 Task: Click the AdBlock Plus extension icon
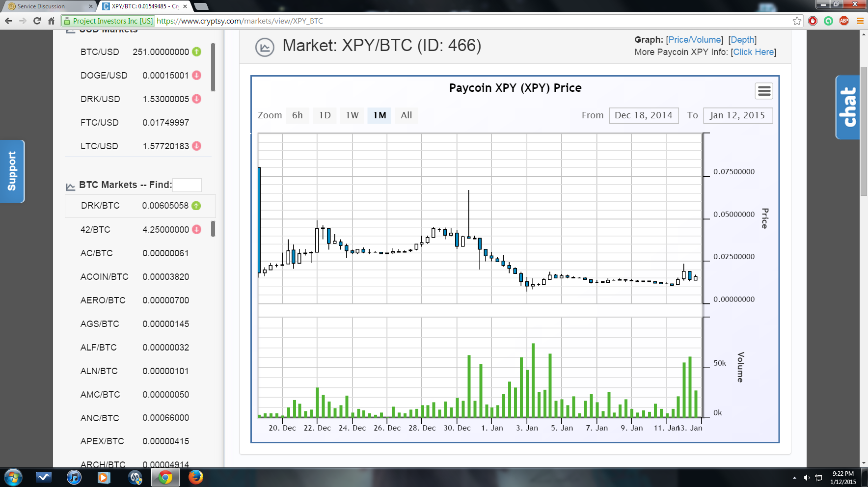[844, 21]
